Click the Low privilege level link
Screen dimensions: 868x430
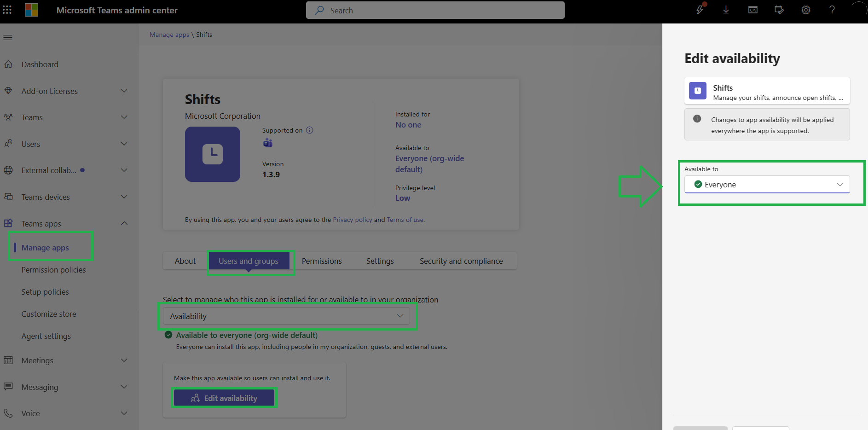pos(403,198)
